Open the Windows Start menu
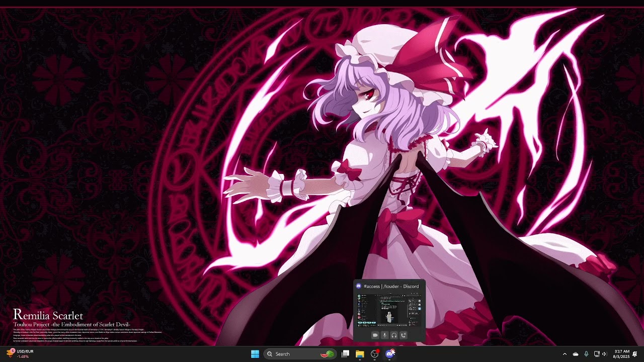 (x=255, y=354)
